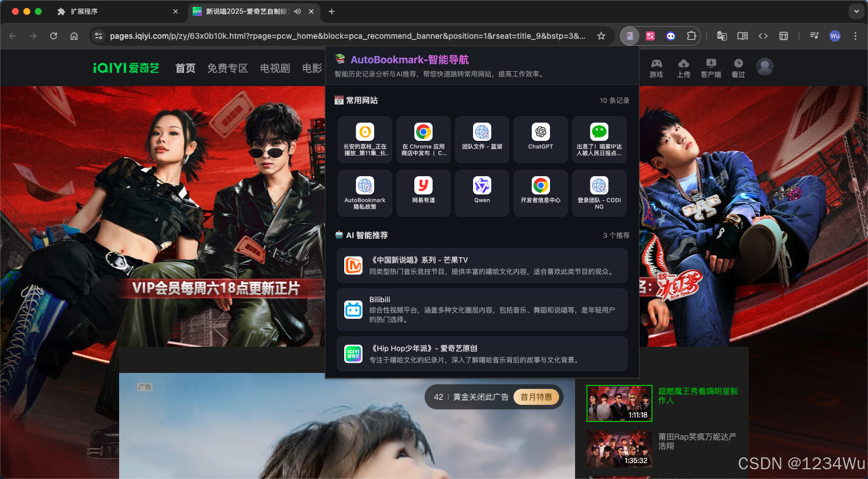The height and width of the screenshot is (479, 868).
Task: Click the AutoBookmark-智能导航 popup title
Action: pos(410,59)
